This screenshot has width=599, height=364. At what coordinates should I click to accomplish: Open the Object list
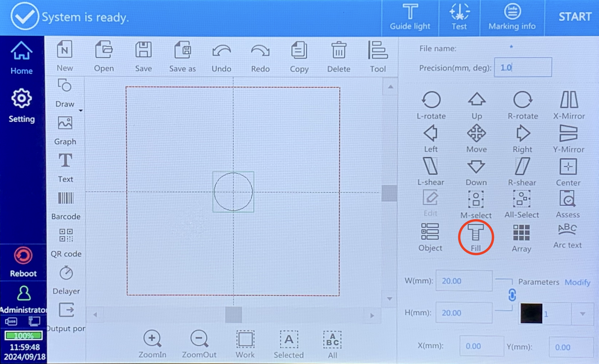point(430,238)
